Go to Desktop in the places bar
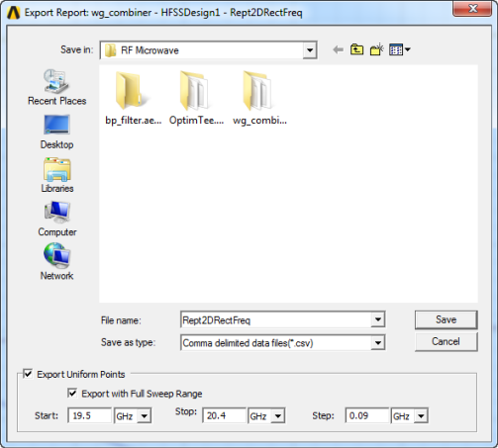 56,132
